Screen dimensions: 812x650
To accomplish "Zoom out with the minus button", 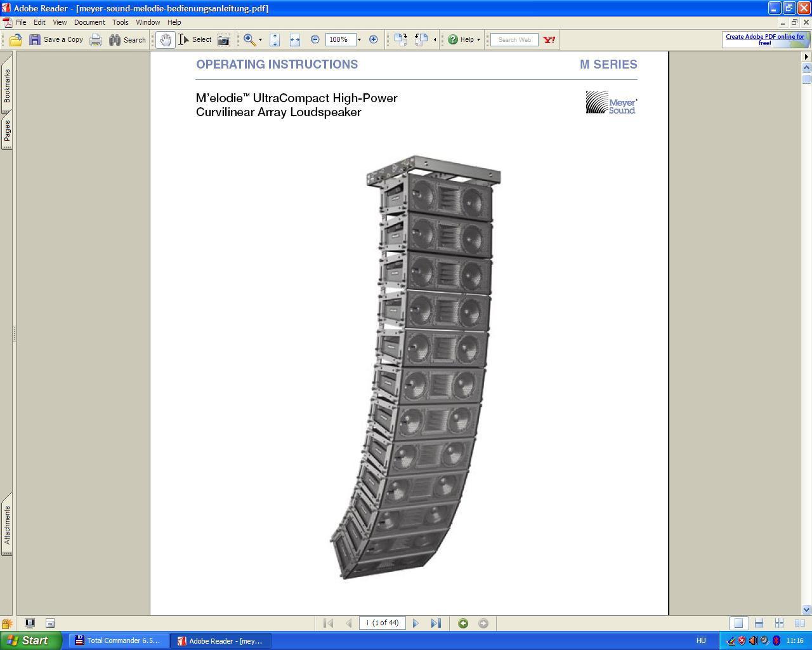I will tap(315, 40).
